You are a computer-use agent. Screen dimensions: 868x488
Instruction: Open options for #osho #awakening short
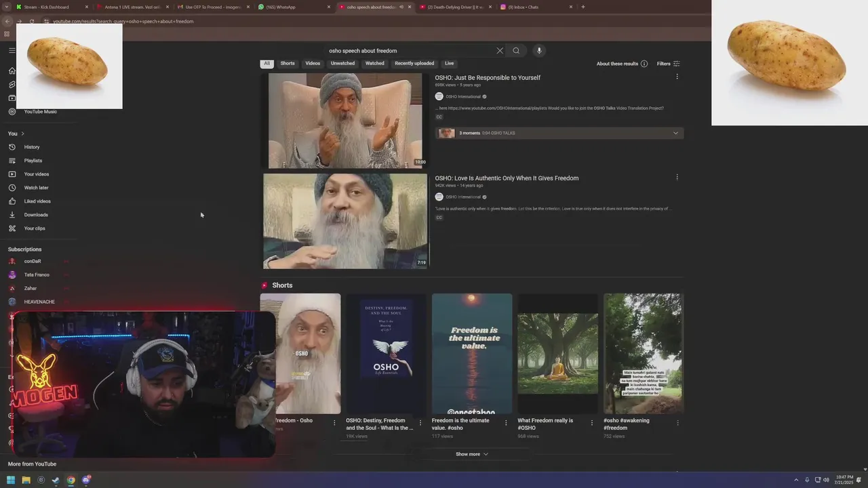point(677,423)
